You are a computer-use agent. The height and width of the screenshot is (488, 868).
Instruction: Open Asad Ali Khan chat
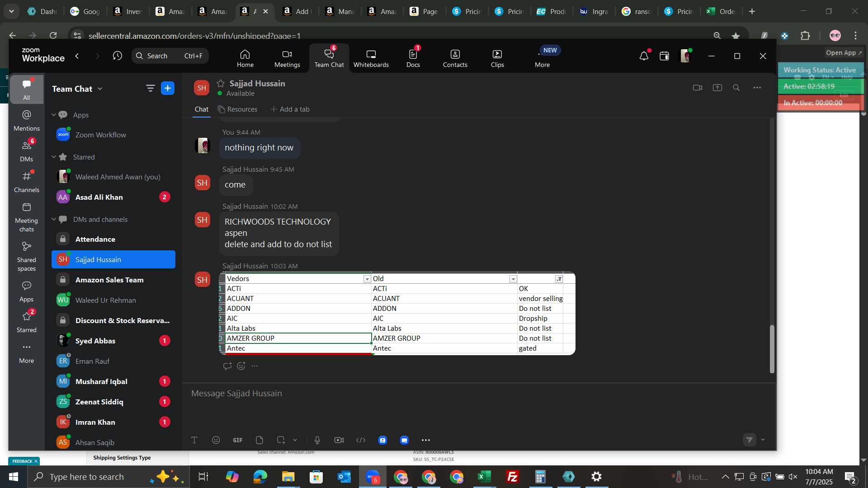tap(113, 197)
